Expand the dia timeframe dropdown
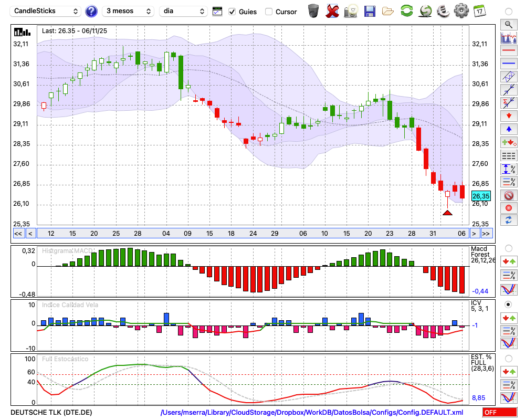The height and width of the screenshot is (420, 525). (x=185, y=11)
